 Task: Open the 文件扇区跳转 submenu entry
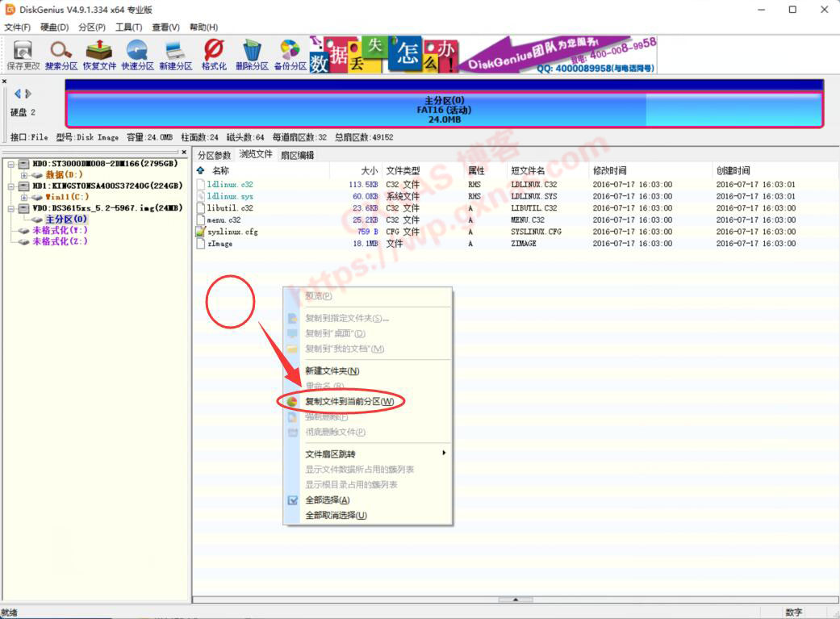click(331, 454)
